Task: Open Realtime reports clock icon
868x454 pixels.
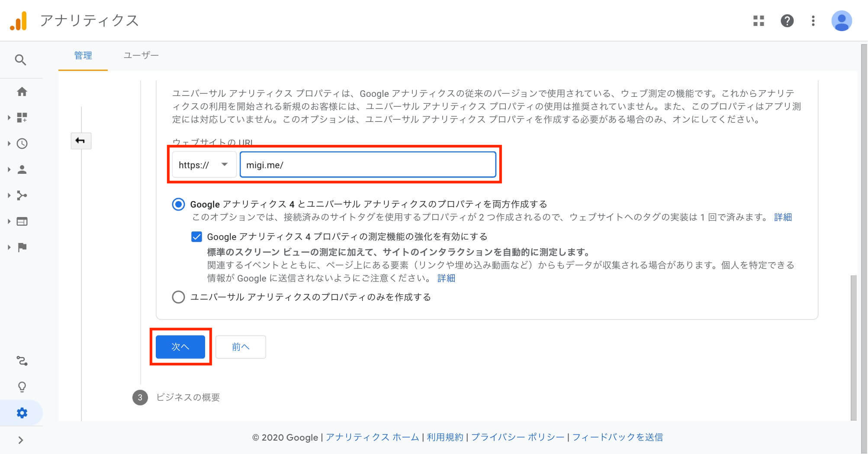Action: 22,144
